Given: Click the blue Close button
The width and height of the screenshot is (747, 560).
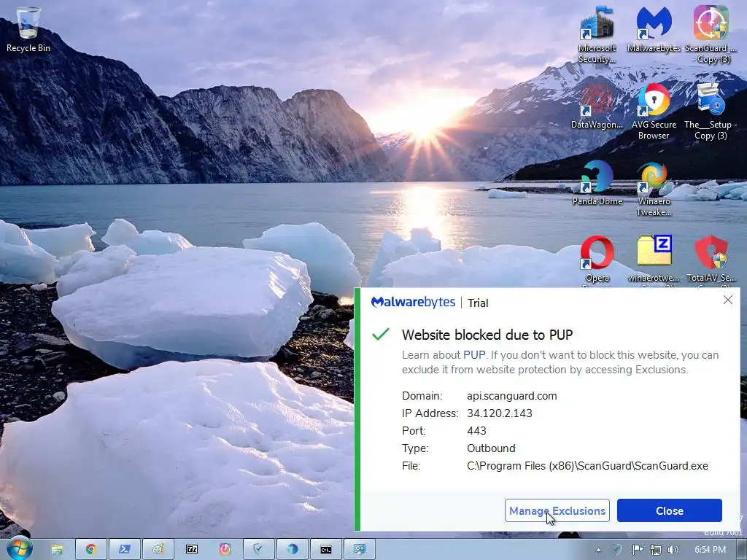Looking at the screenshot, I should (x=670, y=510).
